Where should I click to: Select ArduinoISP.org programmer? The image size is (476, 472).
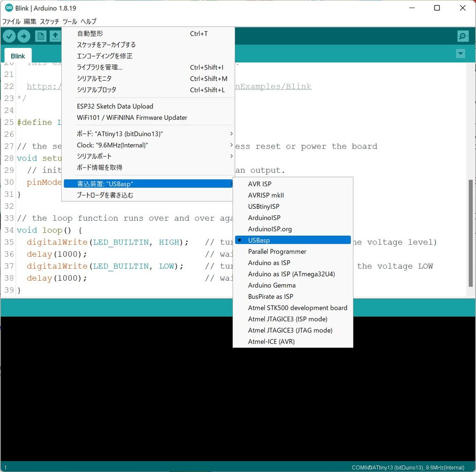click(x=293, y=229)
